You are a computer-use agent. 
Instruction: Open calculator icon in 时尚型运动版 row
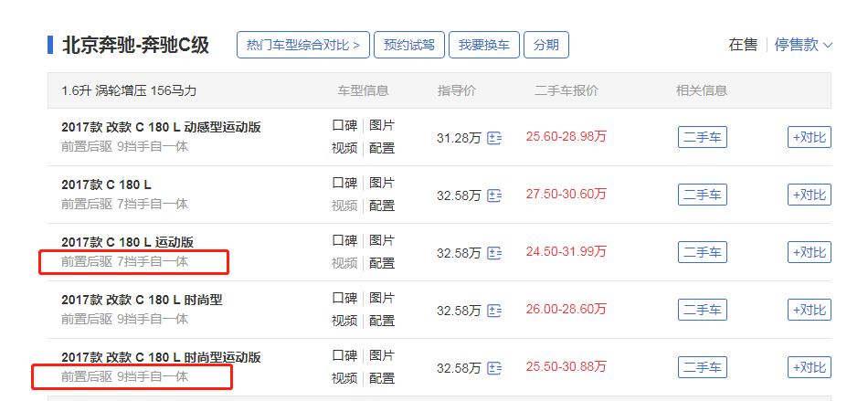pyautogui.click(x=494, y=368)
